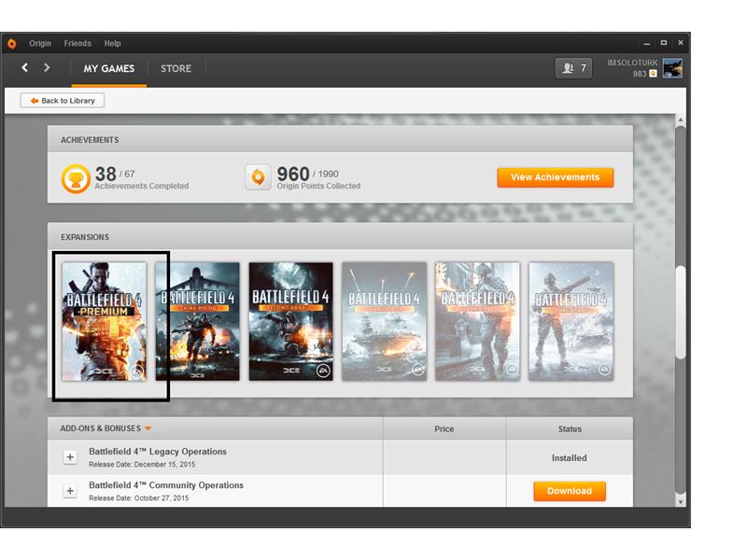Viewport: 747px width, 560px height.
Task: Open the friends list counter showing 7
Action: point(573,68)
